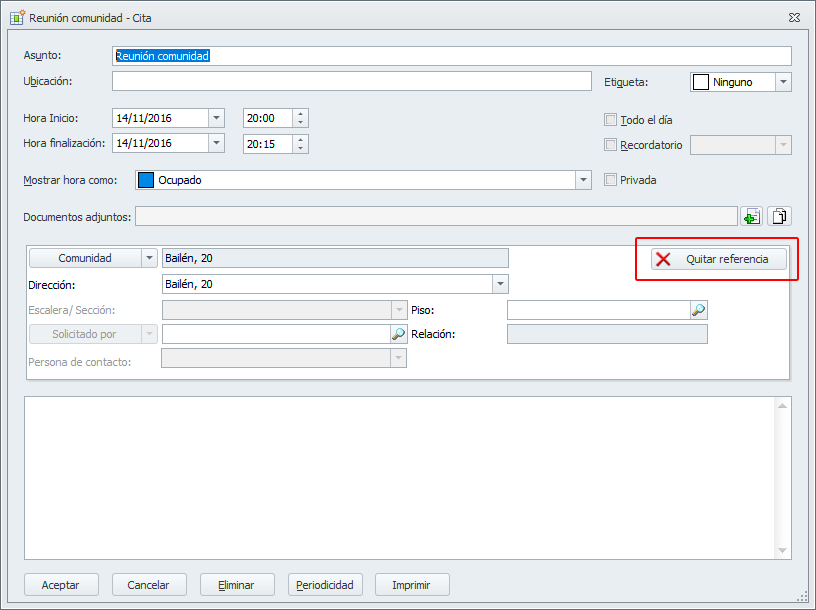The height and width of the screenshot is (610, 816).
Task: Click the notes scrollbar down arrow
Action: 782,551
